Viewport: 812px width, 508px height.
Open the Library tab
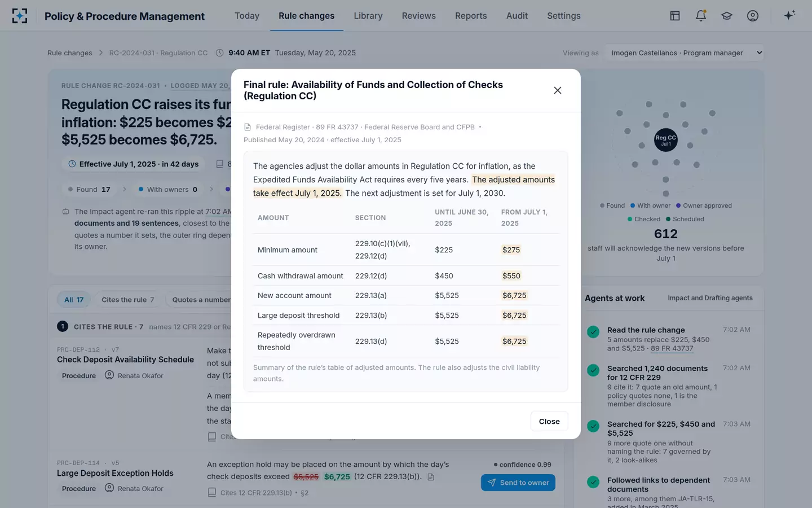[368, 16]
